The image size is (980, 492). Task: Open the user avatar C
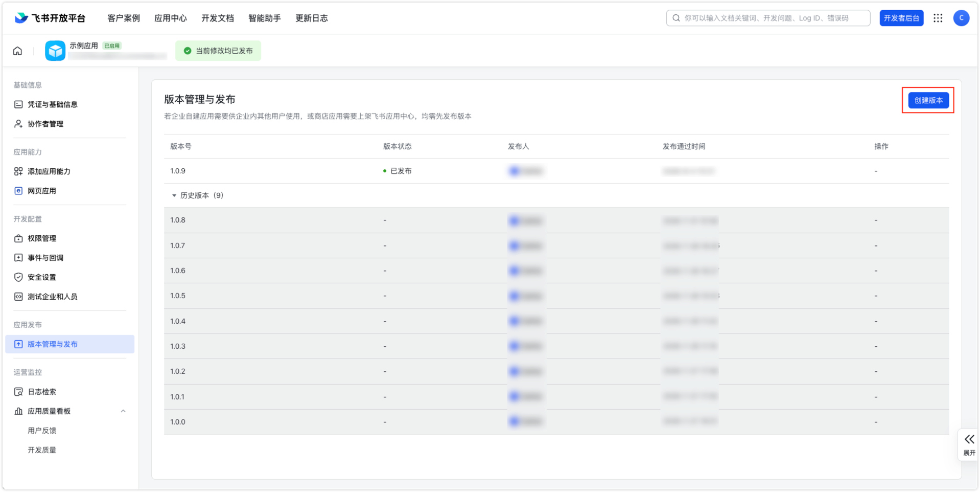click(x=961, y=18)
